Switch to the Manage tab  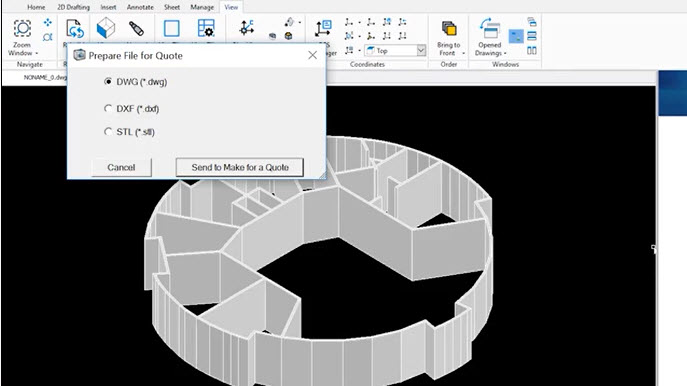point(202,7)
